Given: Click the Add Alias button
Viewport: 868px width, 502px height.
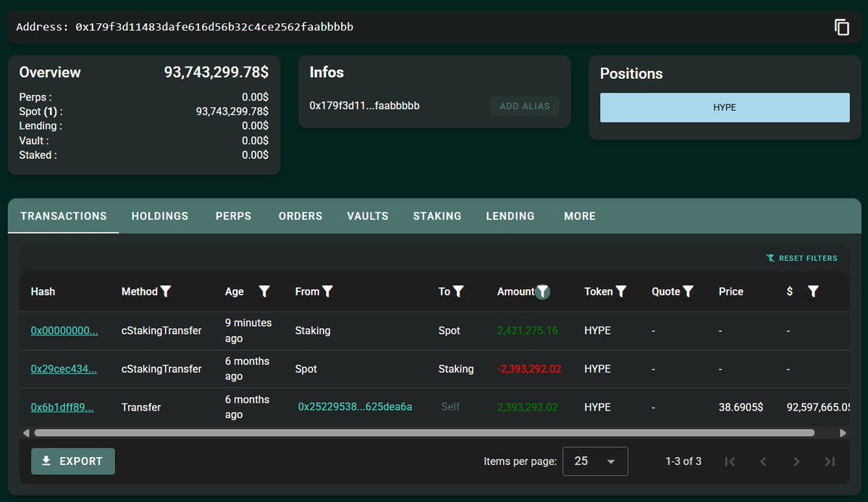Looking at the screenshot, I should tap(524, 106).
